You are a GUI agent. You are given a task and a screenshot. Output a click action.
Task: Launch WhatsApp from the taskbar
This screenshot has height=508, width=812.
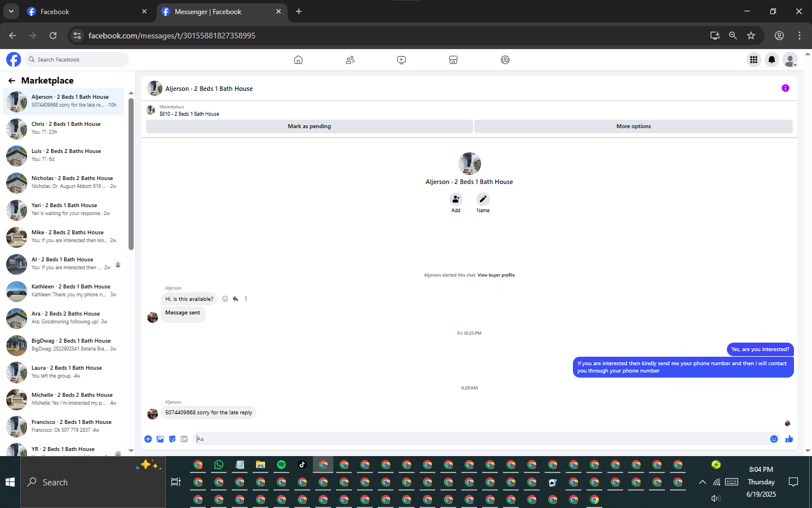pos(219,465)
